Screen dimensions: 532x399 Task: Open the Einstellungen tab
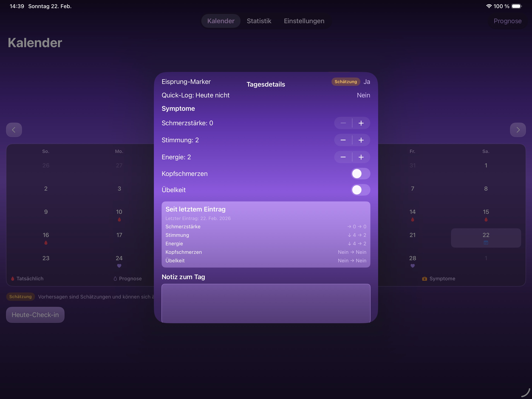tap(304, 21)
